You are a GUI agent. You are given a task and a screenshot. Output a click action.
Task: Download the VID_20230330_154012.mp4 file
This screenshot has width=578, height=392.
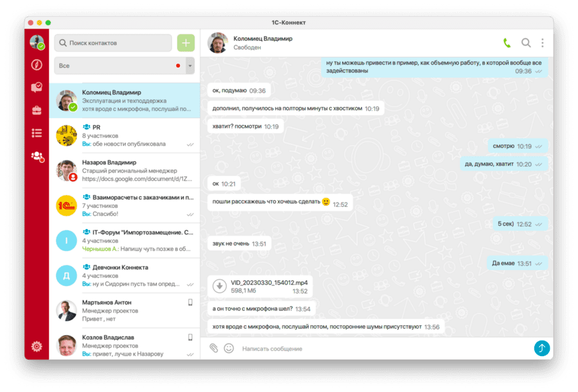(220, 286)
